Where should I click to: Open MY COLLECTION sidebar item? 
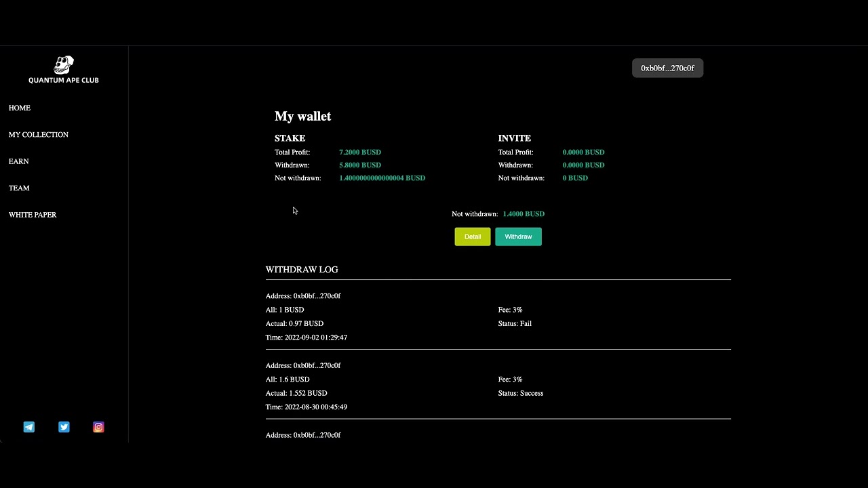[39, 134]
